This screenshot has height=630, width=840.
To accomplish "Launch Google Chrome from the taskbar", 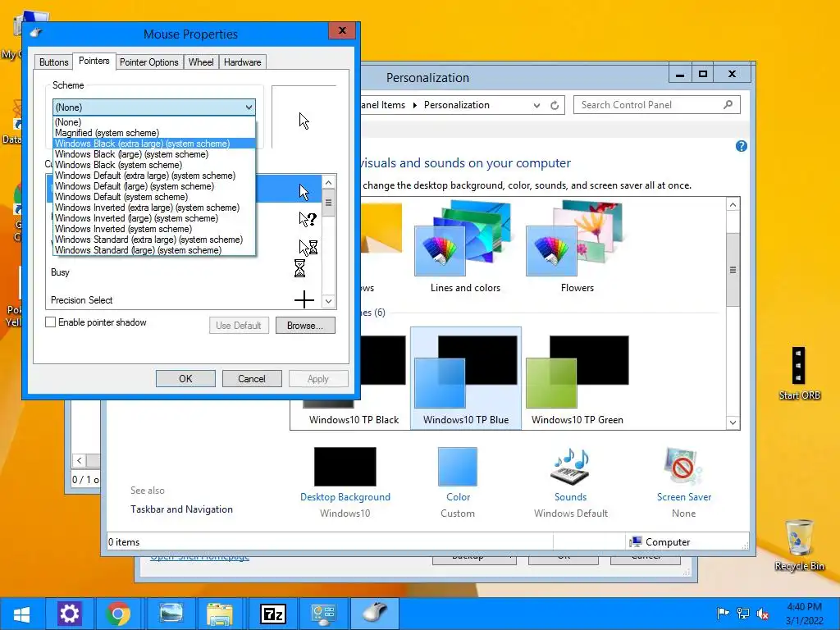I will 118,614.
